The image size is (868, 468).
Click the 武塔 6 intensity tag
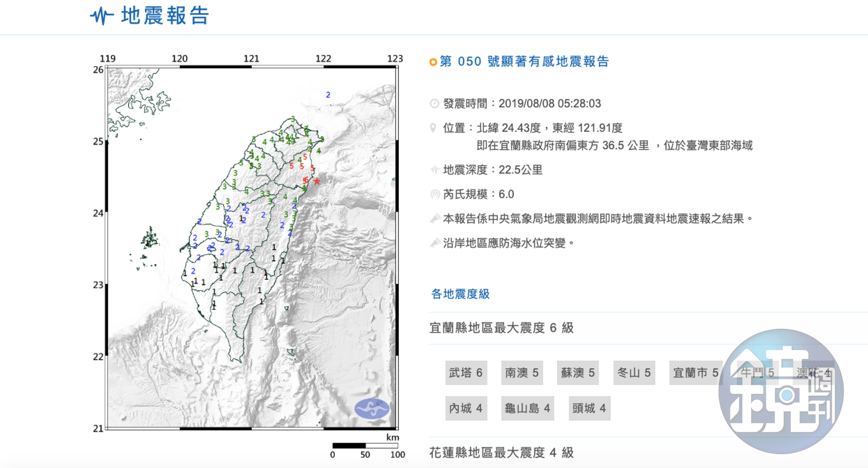click(x=465, y=373)
